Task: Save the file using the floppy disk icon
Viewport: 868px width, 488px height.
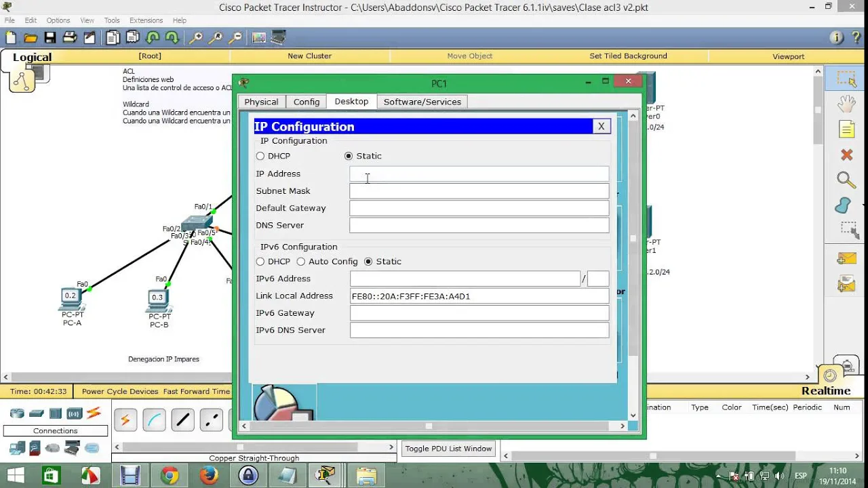Action: (50, 38)
